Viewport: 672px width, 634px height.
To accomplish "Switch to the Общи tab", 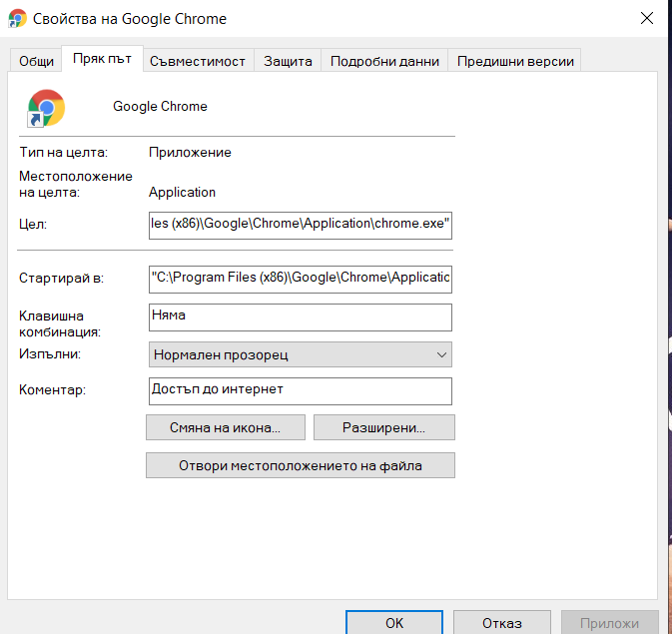I will pos(36,61).
